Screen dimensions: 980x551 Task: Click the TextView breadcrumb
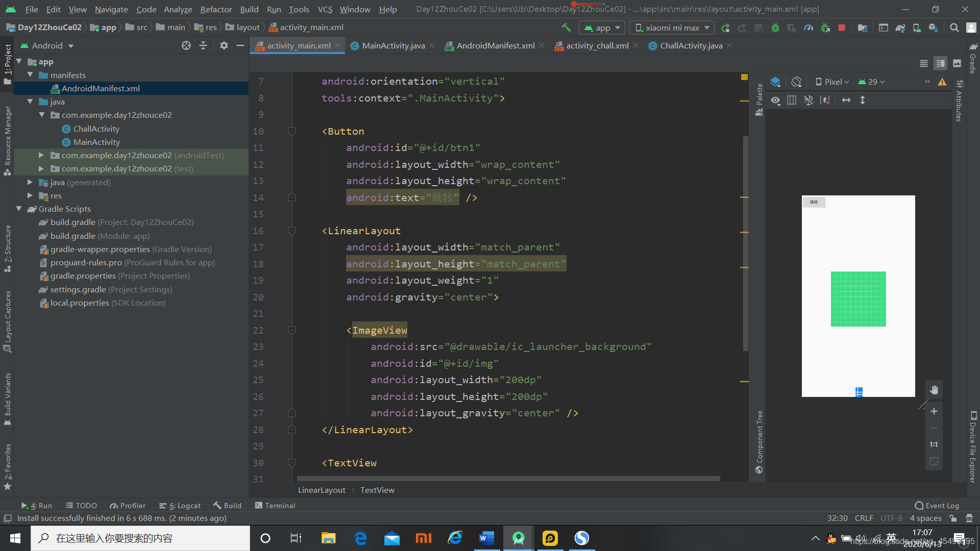coord(377,490)
